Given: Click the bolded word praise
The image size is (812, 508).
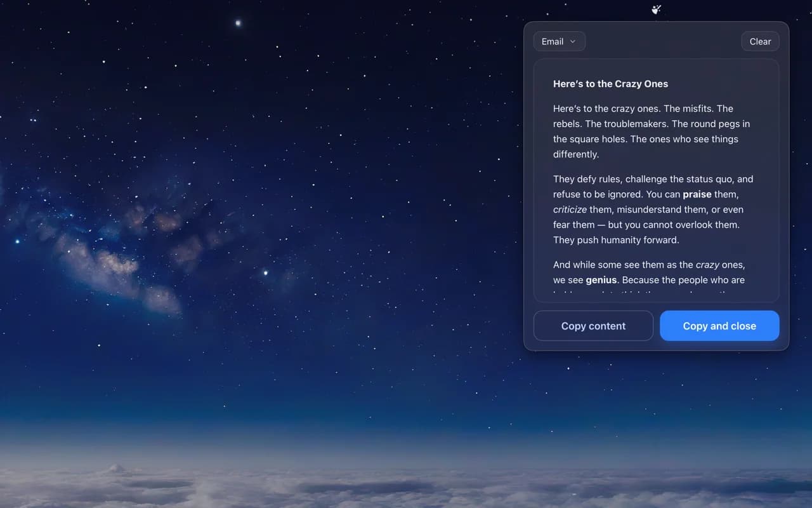Looking at the screenshot, I should click(697, 194).
